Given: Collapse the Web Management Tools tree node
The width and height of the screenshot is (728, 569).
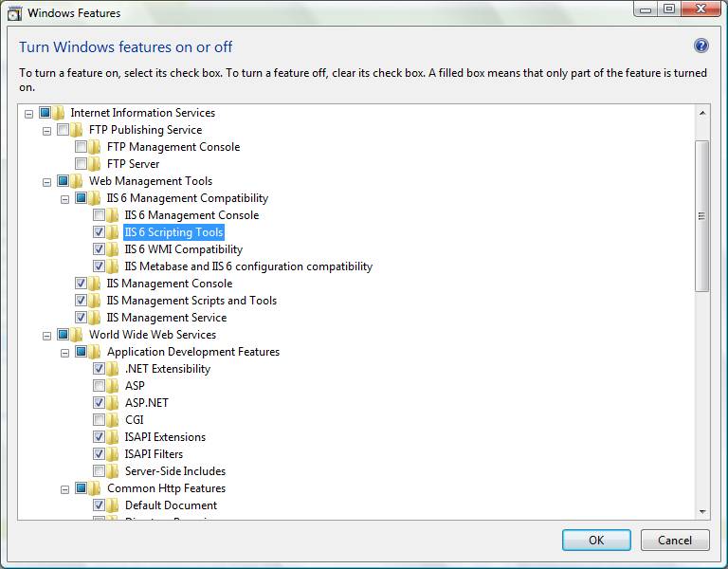Looking at the screenshot, I should (x=46, y=181).
